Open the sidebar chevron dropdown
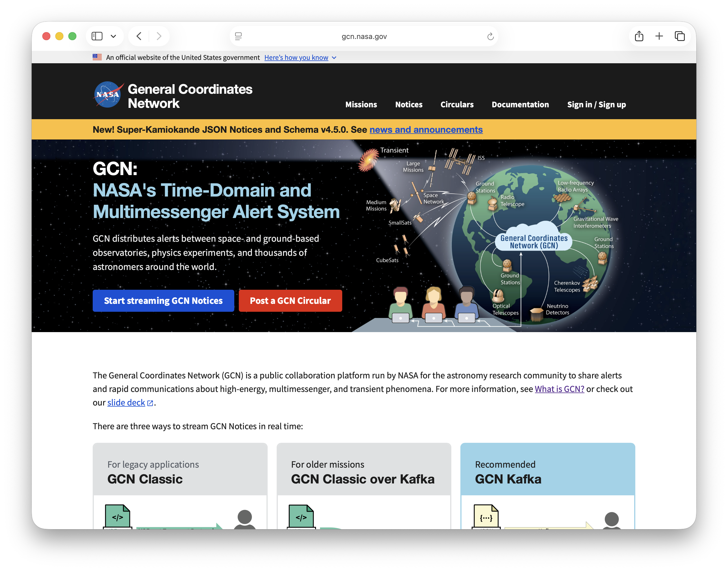The height and width of the screenshot is (571, 728). [x=113, y=36]
